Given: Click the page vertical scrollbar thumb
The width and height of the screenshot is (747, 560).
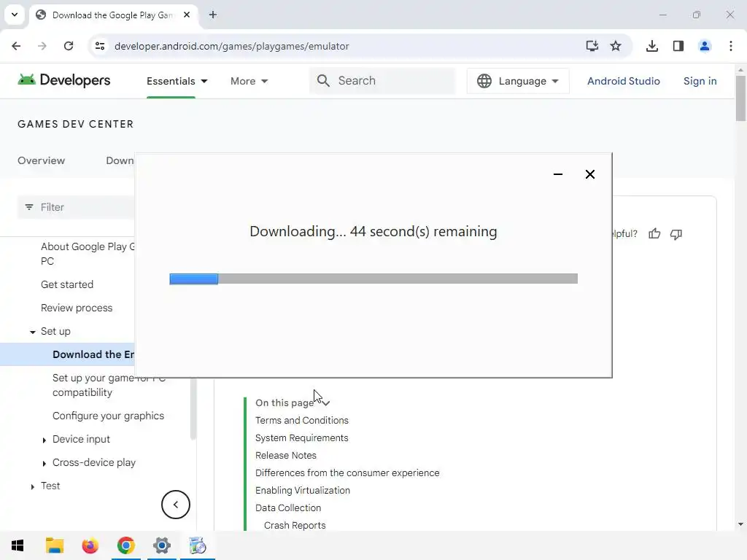Looking at the screenshot, I should click(x=740, y=98).
